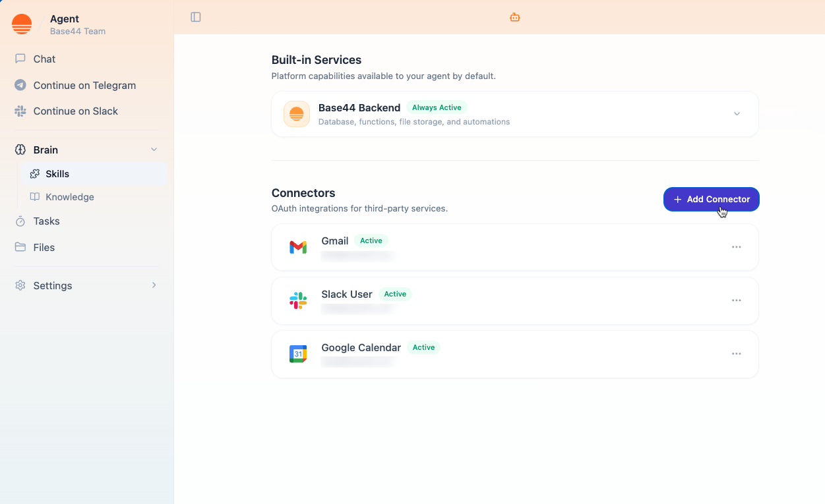The width and height of the screenshot is (825, 504).
Task: Click the Chat speech bubble icon
Action: pos(20,59)
